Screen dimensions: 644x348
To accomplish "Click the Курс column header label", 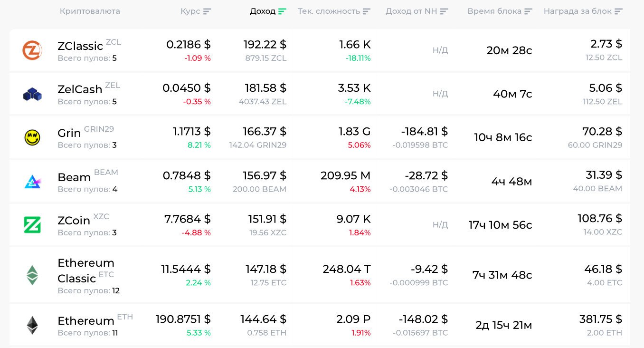I will tap(190, 11).
